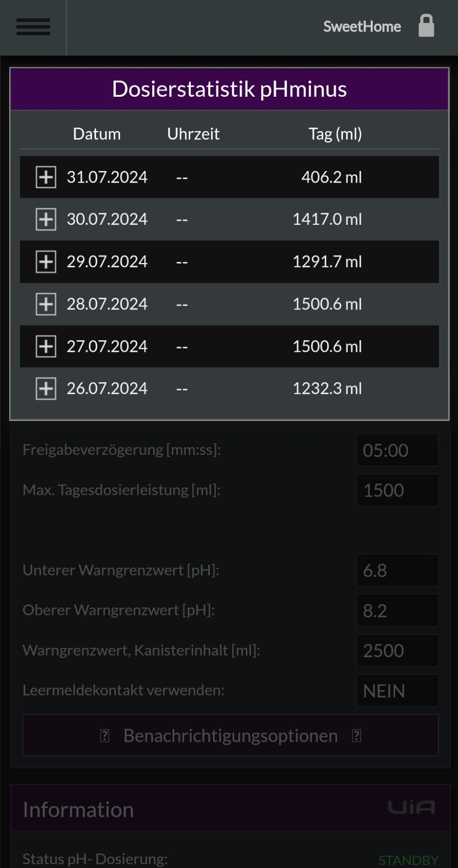Edit the Kanisterinhalt warning 2500 field

tap(397, 651)
